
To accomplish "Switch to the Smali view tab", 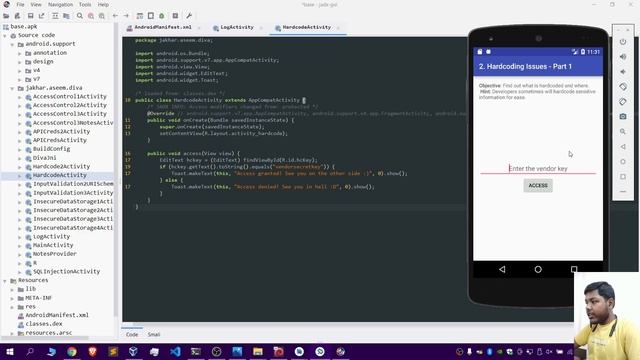I will coord(154,334).
